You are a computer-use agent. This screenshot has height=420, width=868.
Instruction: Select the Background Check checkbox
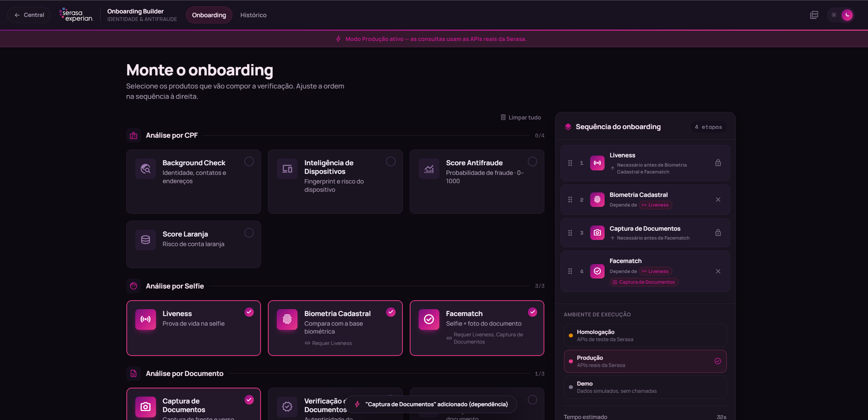tap(249, 161)
